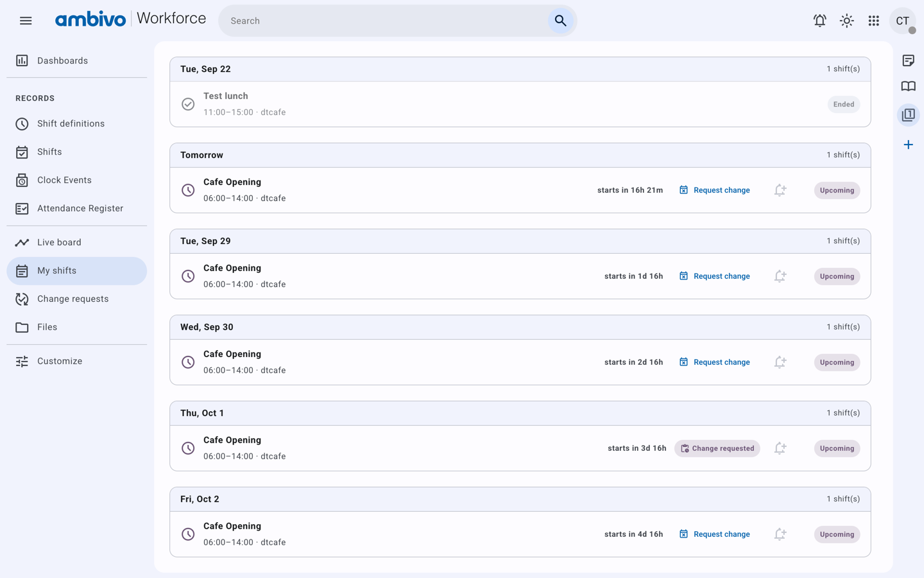The height and width of the screenshot is (578, 924).
Task: Open Live board in sidebar
Action: tap(76, 242)
